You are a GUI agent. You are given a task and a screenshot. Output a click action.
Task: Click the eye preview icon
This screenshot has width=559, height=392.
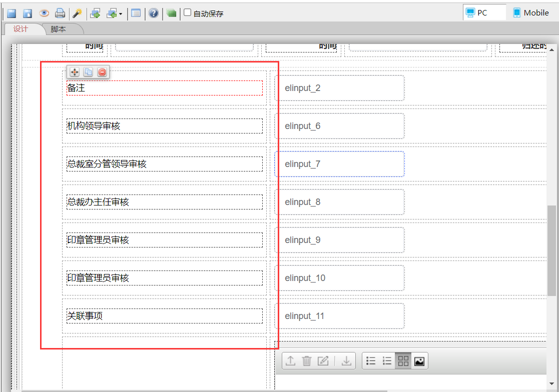click(44, 13)
